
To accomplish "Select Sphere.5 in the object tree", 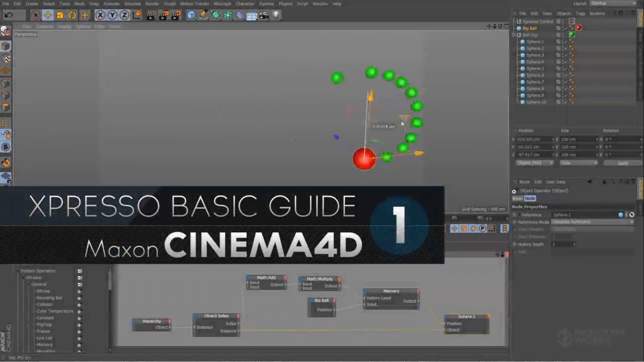I will (x=535, y=68).
